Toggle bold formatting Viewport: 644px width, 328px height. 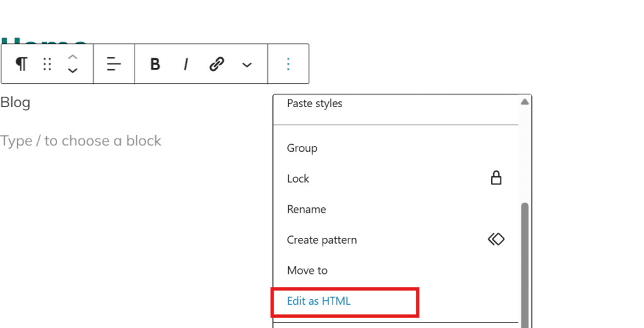155,64
